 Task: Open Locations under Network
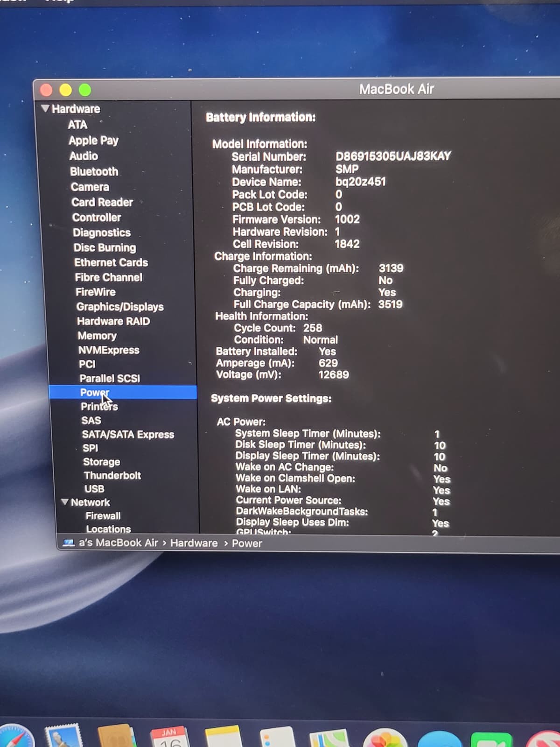[x=108, y=529]
